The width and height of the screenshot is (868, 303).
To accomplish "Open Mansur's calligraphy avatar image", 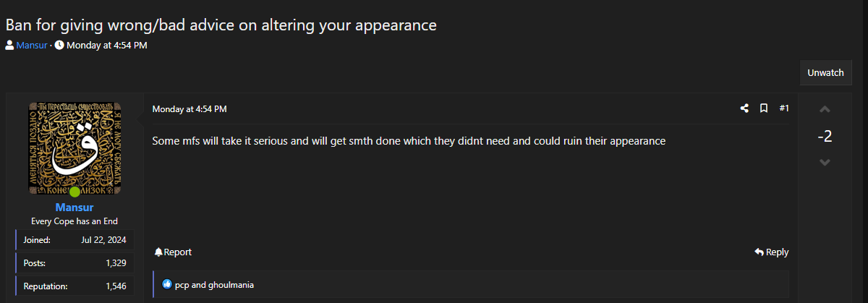I will (75, 148).
